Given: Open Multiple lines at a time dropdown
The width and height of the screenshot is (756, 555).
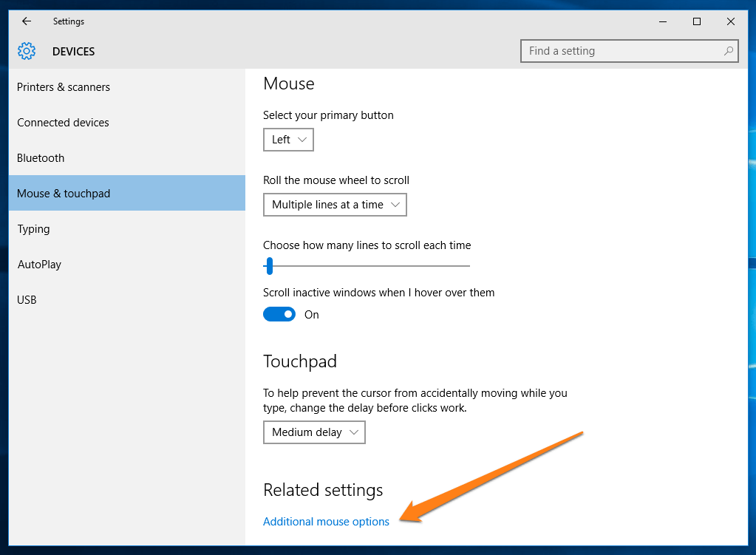Looking at the screenshot, I should 335,205.
